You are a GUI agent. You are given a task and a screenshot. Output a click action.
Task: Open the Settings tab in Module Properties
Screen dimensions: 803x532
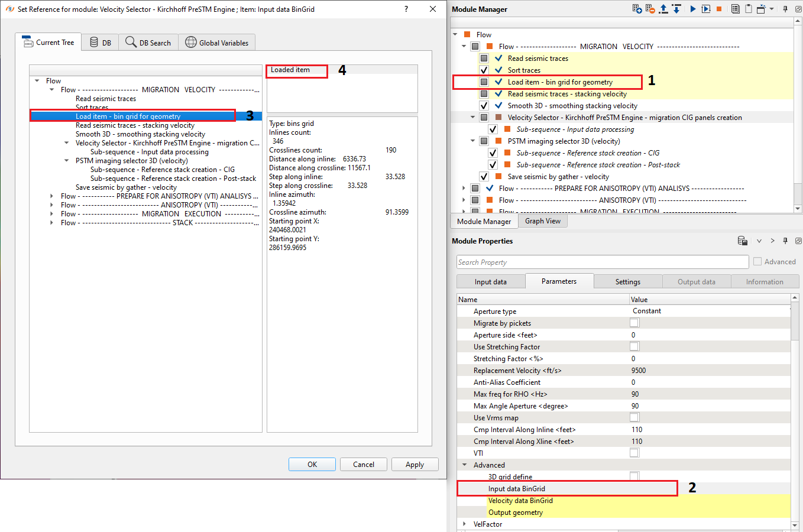627,282
